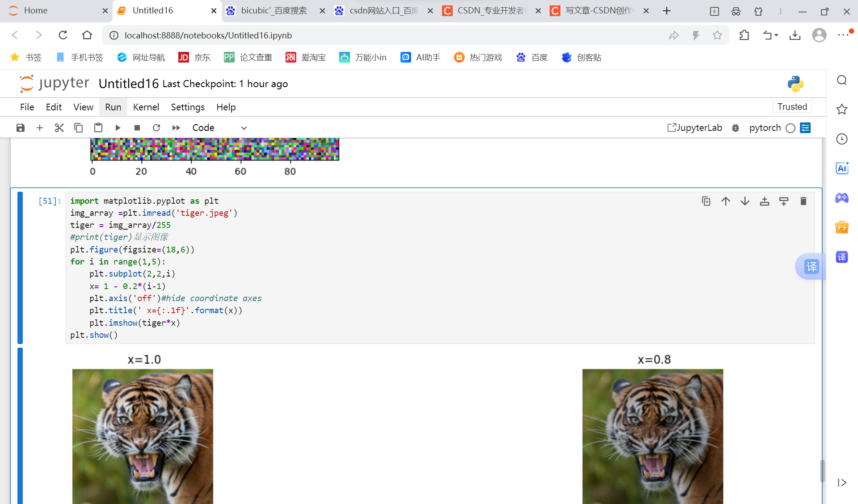858x504 pixels.
Task: Run the current cell with the play icon
Action: pyautogui.click(x=118, y=128)
